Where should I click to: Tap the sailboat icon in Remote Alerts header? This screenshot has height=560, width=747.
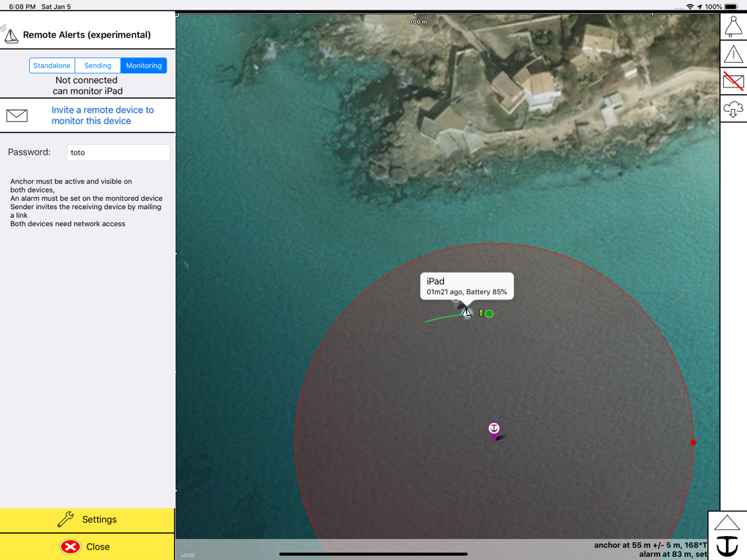10,35
